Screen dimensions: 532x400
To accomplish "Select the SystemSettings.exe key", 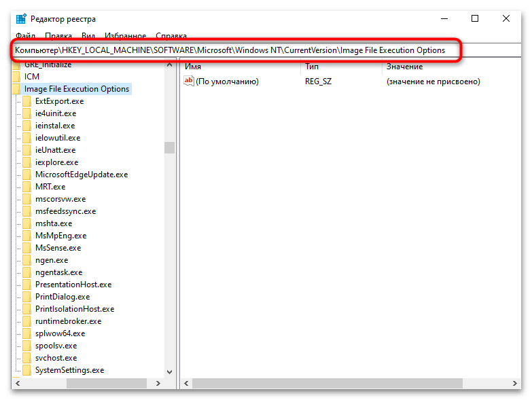I will pos(69,370).
